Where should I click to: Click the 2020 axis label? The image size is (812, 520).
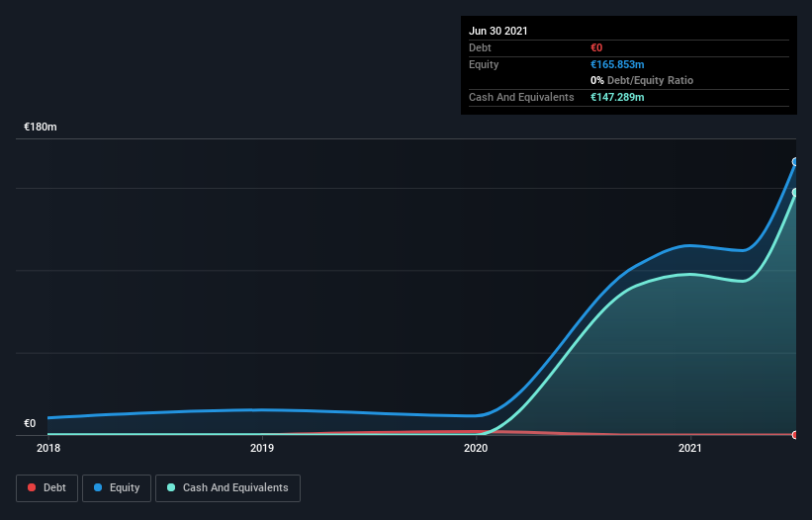coord(476,448)
